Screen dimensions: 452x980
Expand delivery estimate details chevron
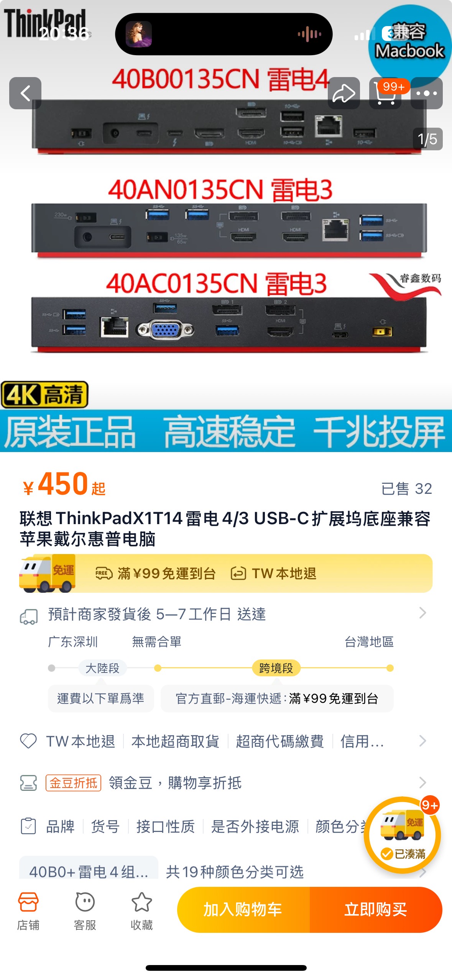tap(422, 613)
